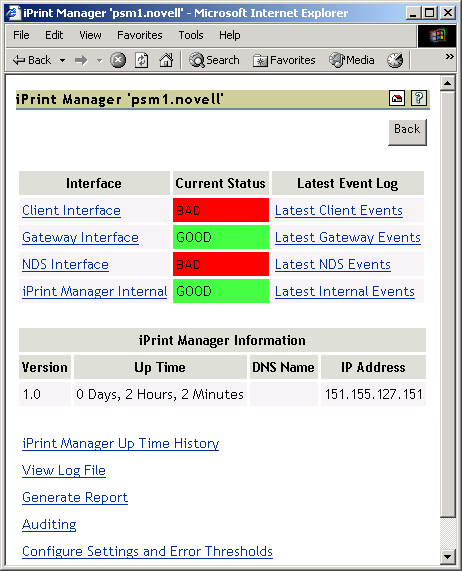Open the File menu
462x571 pixels.
[x=21, y=35]
